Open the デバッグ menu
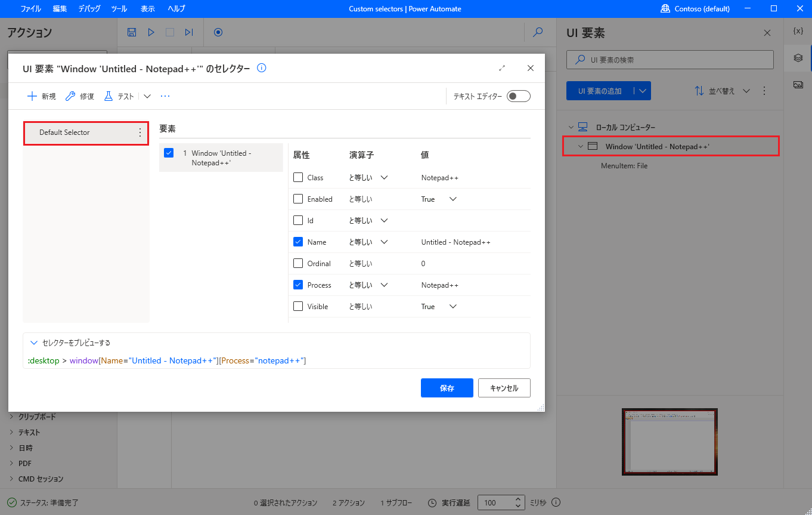The height and width of the screenshot is (515, 812). click(x=89, y=9)
